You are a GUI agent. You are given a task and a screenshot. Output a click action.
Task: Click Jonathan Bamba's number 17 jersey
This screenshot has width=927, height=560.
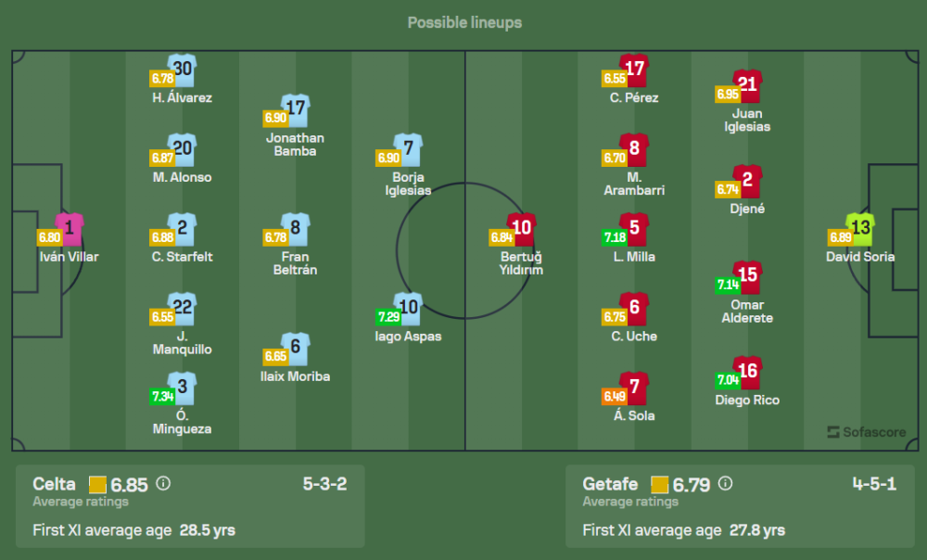(296, 109)
